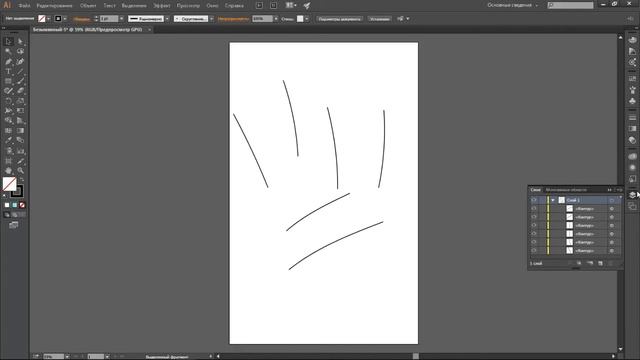This screenshot has width=640, height=360.
Task: Select the Scale tool
Action: tap(20, 101)
